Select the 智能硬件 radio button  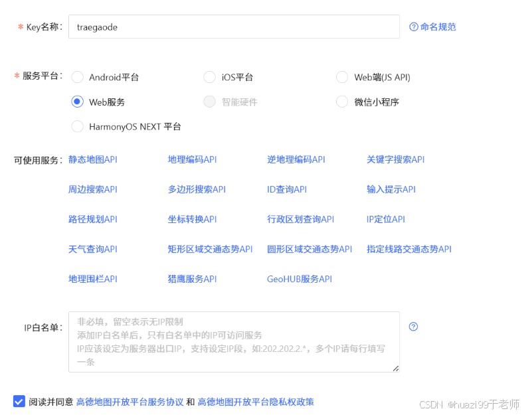(x=209, y=102)
